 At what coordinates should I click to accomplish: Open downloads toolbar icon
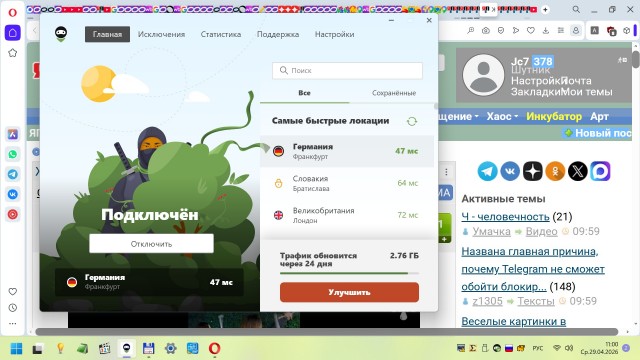click(x=546, y=31)
